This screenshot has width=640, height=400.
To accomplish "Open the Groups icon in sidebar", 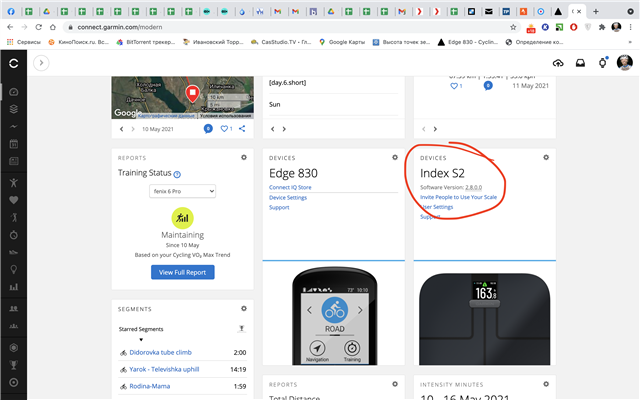I will point(13,326).
